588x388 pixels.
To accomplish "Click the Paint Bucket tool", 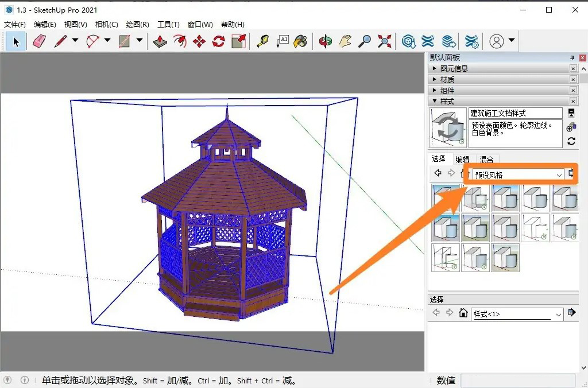I will pyautogui.click(x=300, y=41).
